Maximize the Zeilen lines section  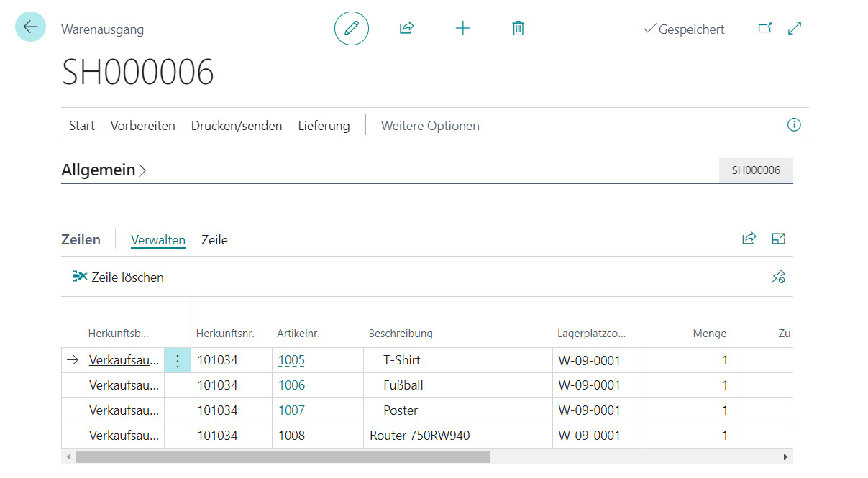(x=778, y=239)
